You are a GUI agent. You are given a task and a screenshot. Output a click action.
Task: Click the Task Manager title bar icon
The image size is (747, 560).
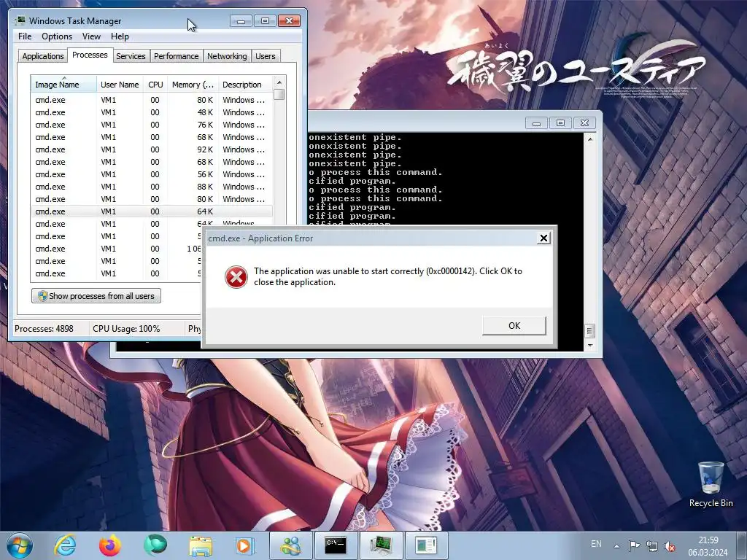[20, 21]
